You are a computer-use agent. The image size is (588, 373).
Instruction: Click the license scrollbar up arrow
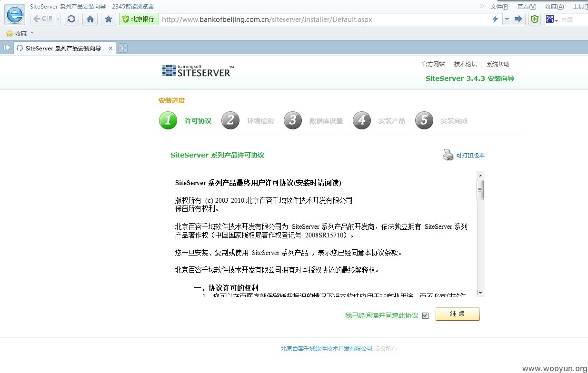pos(480,176)
